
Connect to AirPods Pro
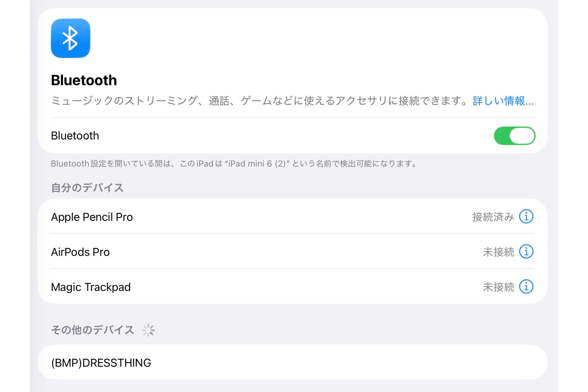click(x=292, y=252)
